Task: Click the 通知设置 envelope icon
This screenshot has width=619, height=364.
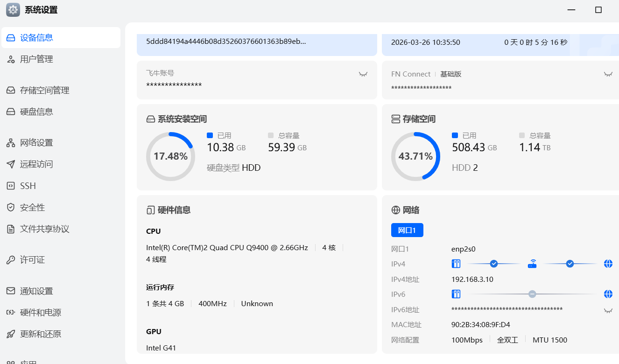Action: point(11,291)
